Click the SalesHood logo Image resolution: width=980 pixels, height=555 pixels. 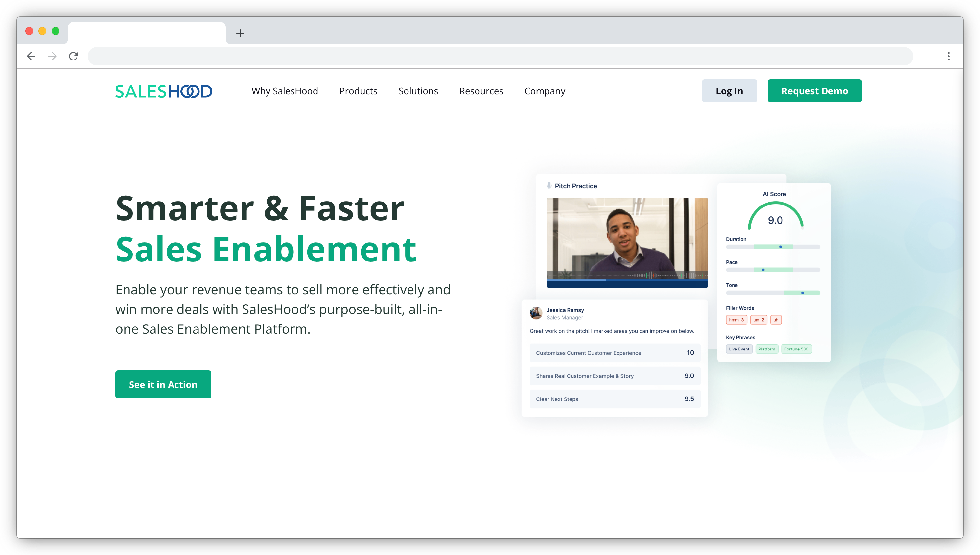click(x=163, y=91)
